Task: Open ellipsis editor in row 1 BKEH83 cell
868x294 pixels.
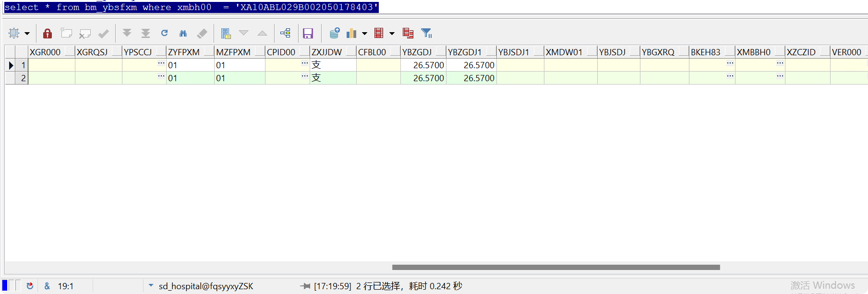Action: click(730, 63)
